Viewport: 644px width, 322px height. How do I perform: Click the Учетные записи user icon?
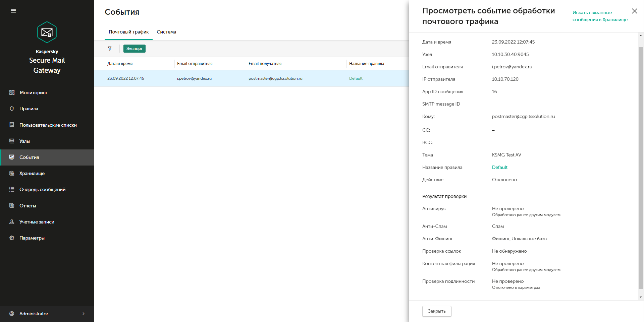tap(12, 222)
